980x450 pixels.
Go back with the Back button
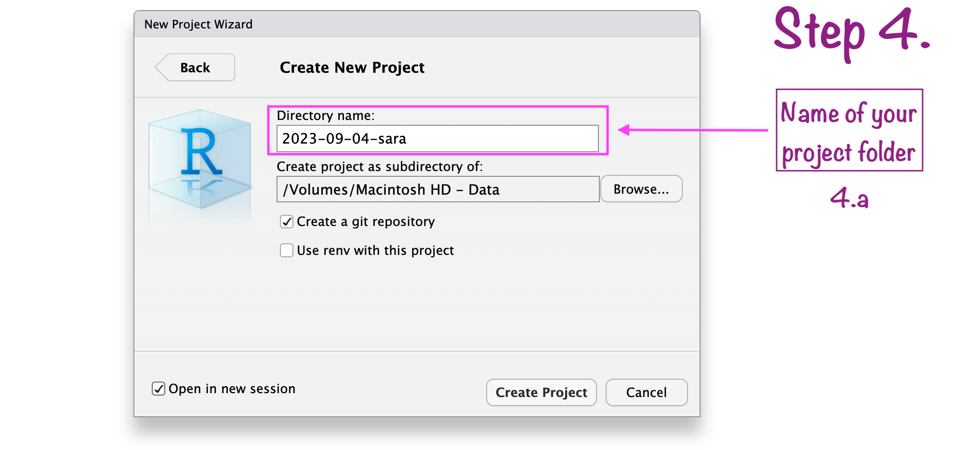(195, 67)
